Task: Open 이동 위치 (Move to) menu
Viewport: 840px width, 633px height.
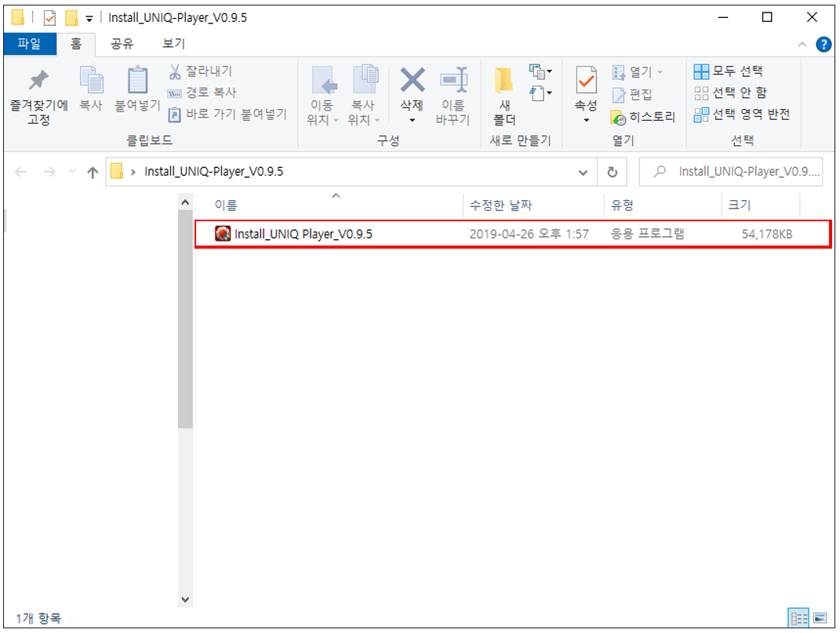Action: tap(322, 96)
